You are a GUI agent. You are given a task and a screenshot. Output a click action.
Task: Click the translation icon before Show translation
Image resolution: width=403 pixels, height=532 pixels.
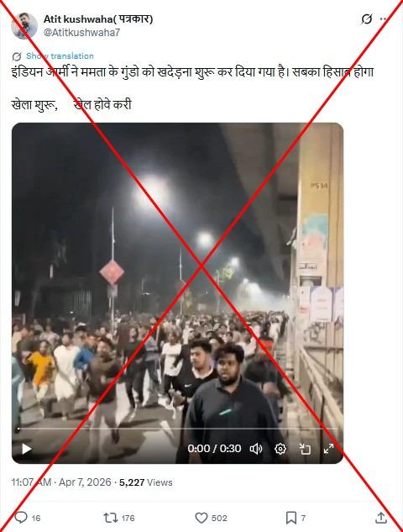click(x=17, y=56)
